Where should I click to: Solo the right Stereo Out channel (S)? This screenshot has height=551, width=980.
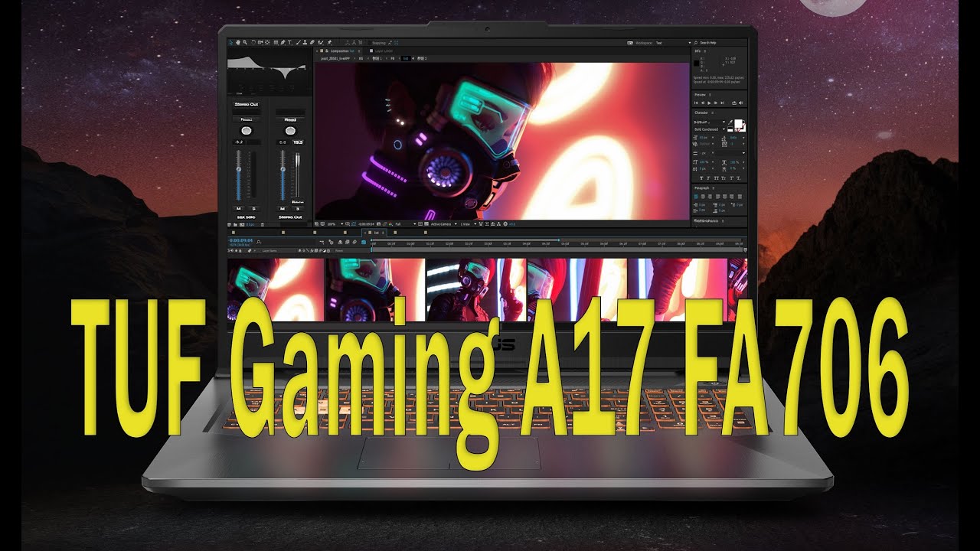(x=298, y=208)
